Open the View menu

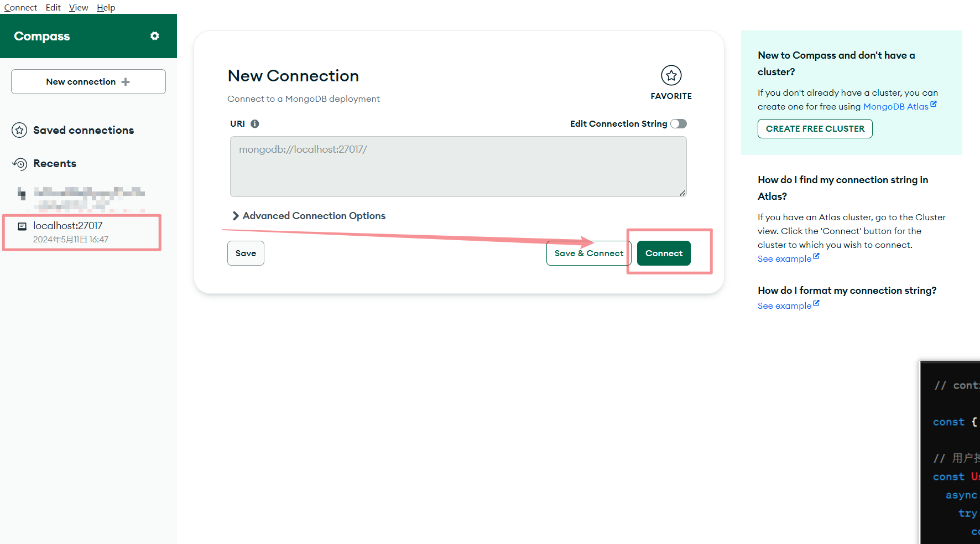79,7
